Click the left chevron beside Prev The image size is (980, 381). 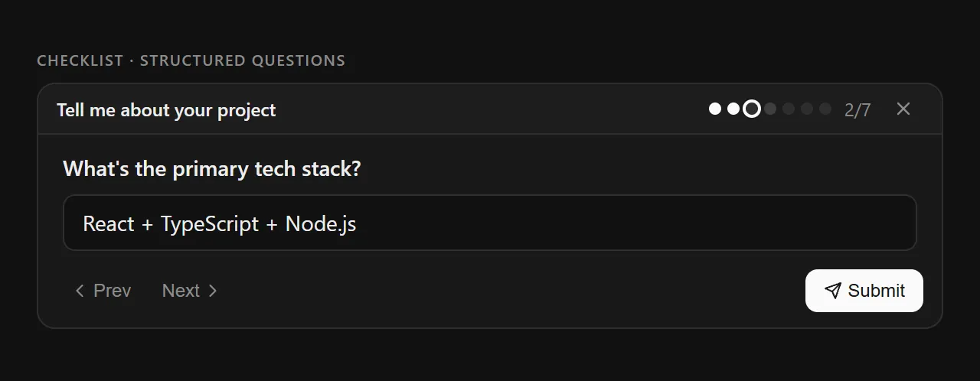point(80,291)
